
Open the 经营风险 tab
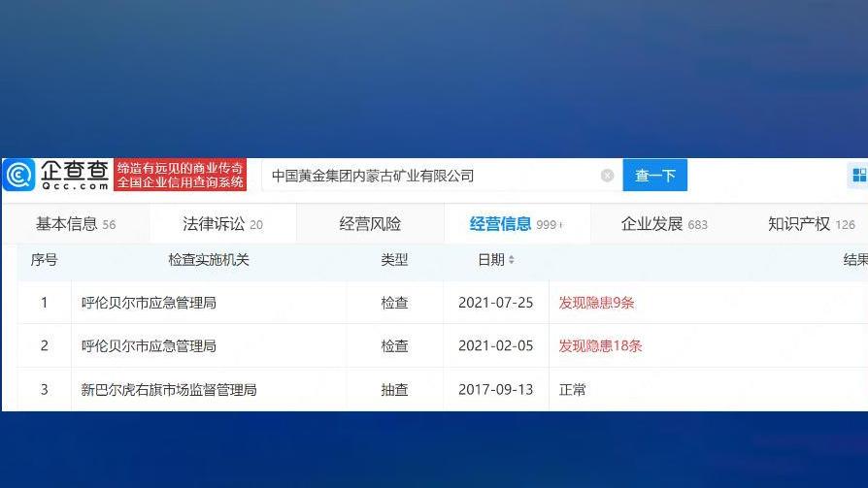pyautogui.click(x=370, y=224)
